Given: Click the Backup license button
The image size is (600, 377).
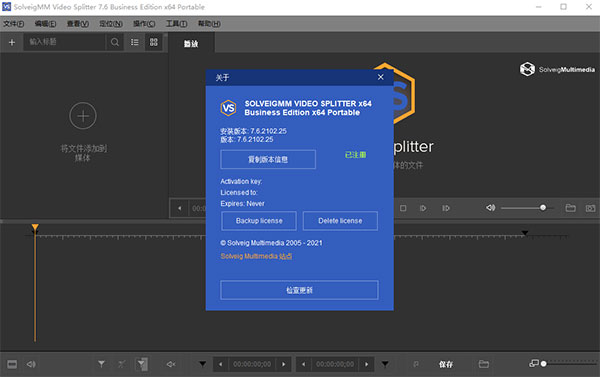Looking at the screenshot, I should coord(259,221).
